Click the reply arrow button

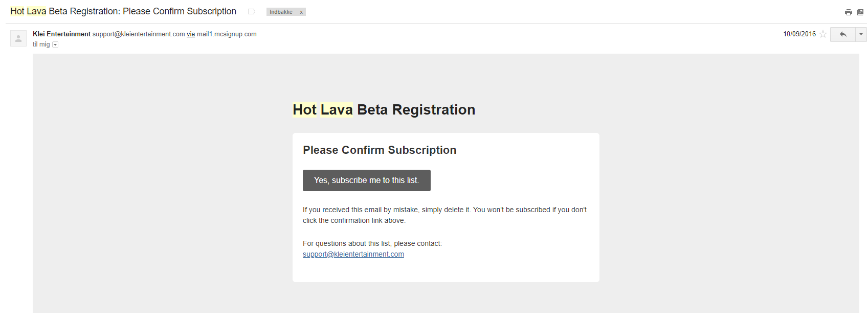pyautogui.click(x=843, y=34)
